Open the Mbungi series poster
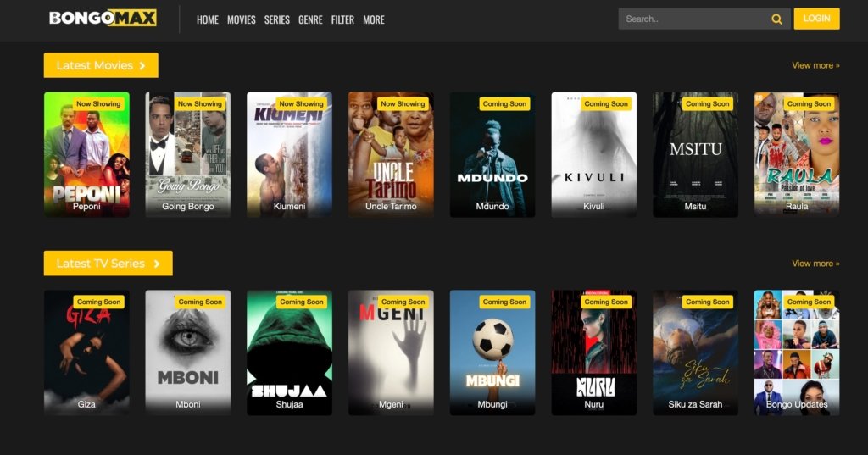 coord(492,352)
